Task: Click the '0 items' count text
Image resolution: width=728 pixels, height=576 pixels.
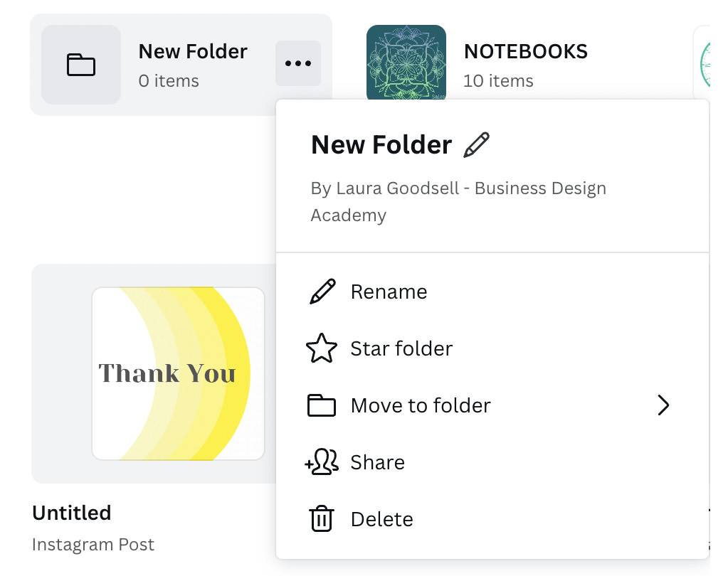Action: coord(169,80)
